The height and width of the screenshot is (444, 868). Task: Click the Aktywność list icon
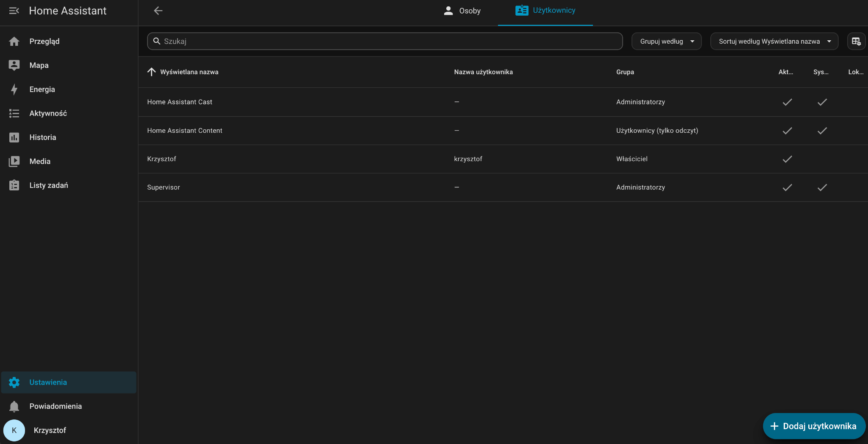point(14,113)
